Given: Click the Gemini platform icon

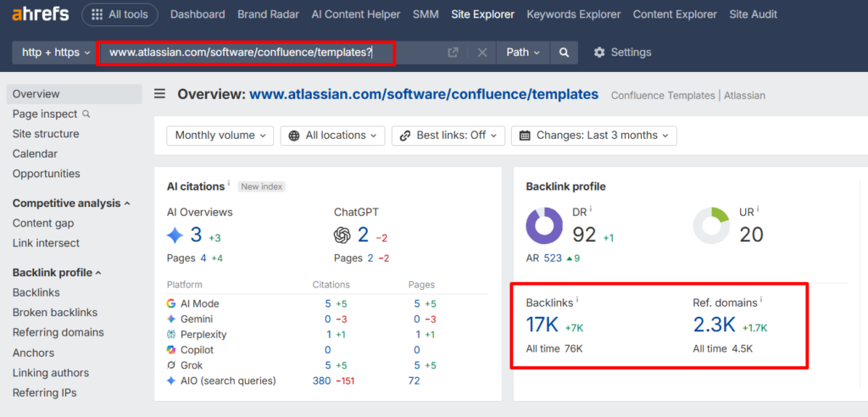Looking at the screenshot, I should 171,319.
